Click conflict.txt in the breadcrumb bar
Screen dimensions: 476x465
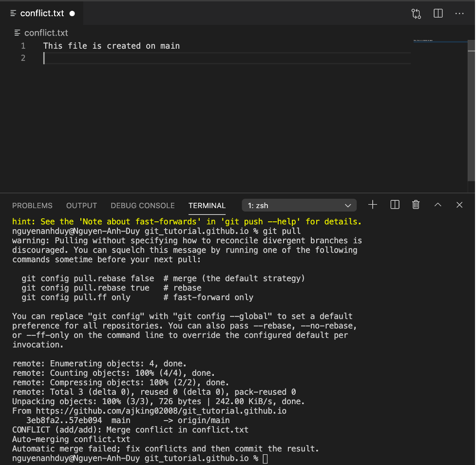(x=46, y=33)
